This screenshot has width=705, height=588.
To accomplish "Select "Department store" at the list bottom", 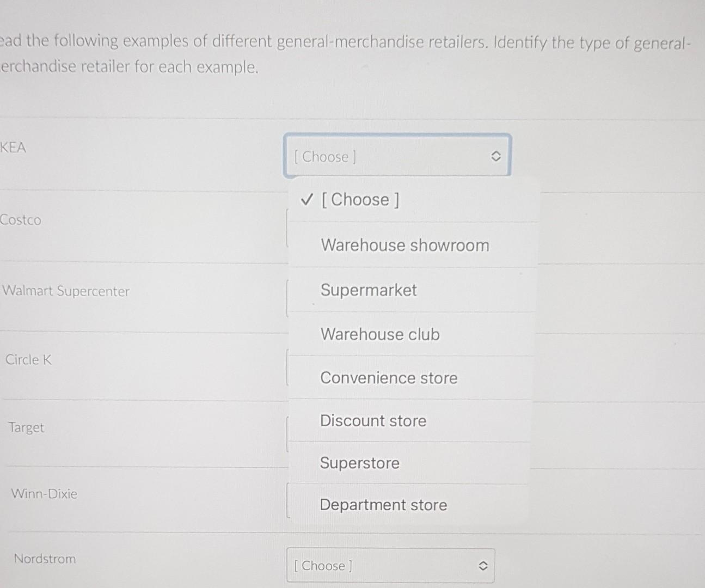I will point(383,505).
